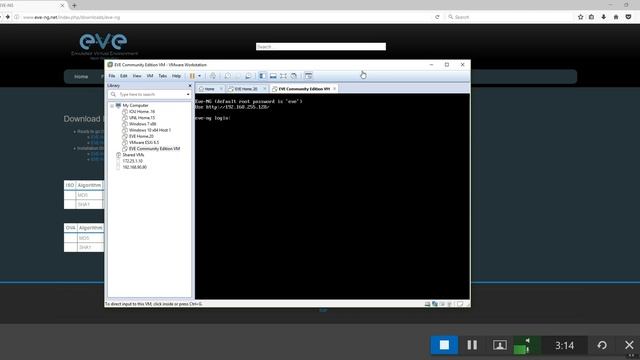Screen dimensions: 640x360
Task: Select Windows 7 x86 virtual machine
Action: coord(142,124)
